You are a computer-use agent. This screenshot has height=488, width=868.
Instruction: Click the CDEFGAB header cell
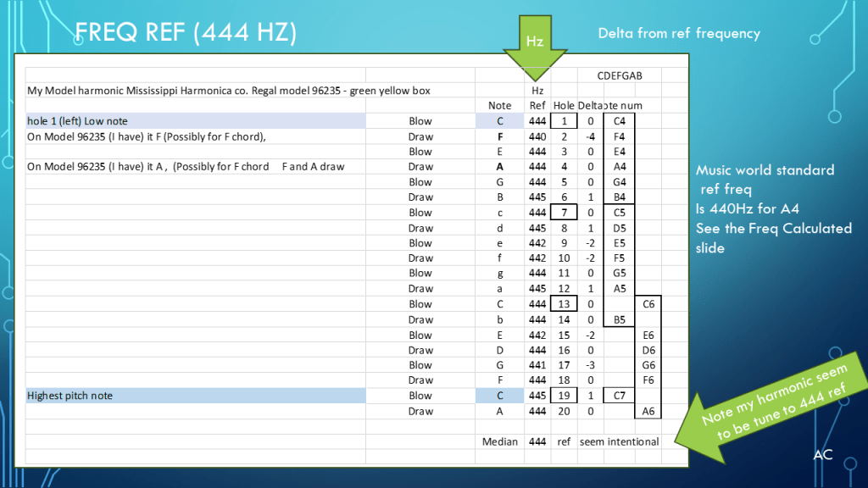pyautogui.click(x=620, y=75)
